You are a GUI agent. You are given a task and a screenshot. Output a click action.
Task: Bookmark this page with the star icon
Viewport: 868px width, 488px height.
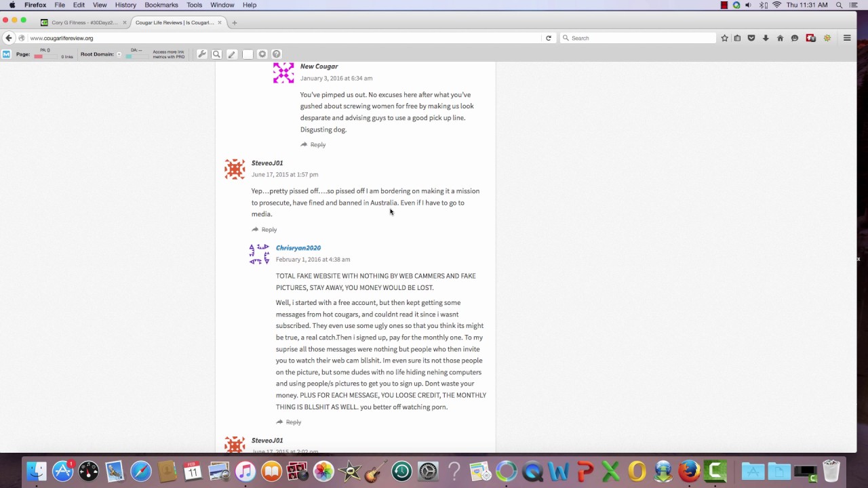pyautogui.click(x=725, y=38)
